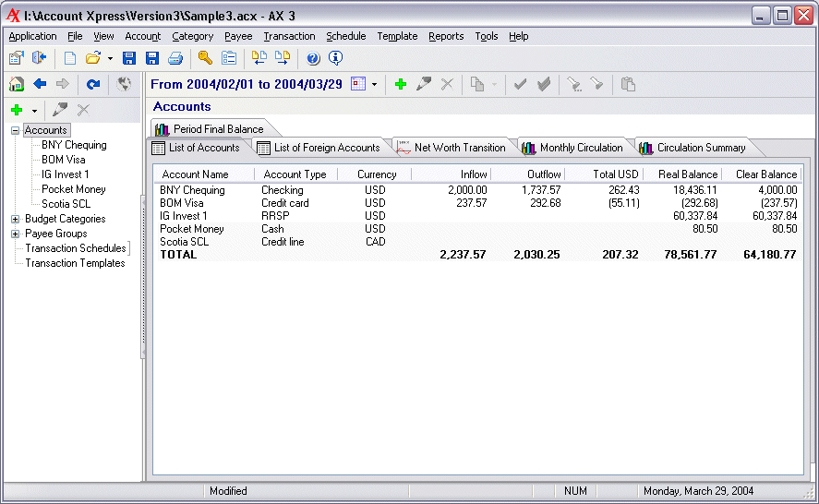Expand the Budget Categories tree node

pyautogui.click(x=16, y=219)
